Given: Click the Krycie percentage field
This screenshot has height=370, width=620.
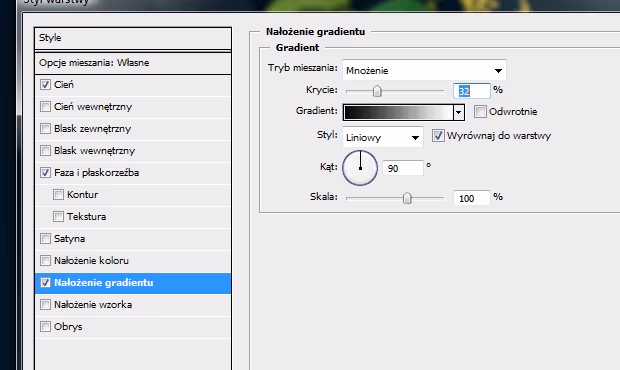Looking at the screenshot, I should point(472,91).
